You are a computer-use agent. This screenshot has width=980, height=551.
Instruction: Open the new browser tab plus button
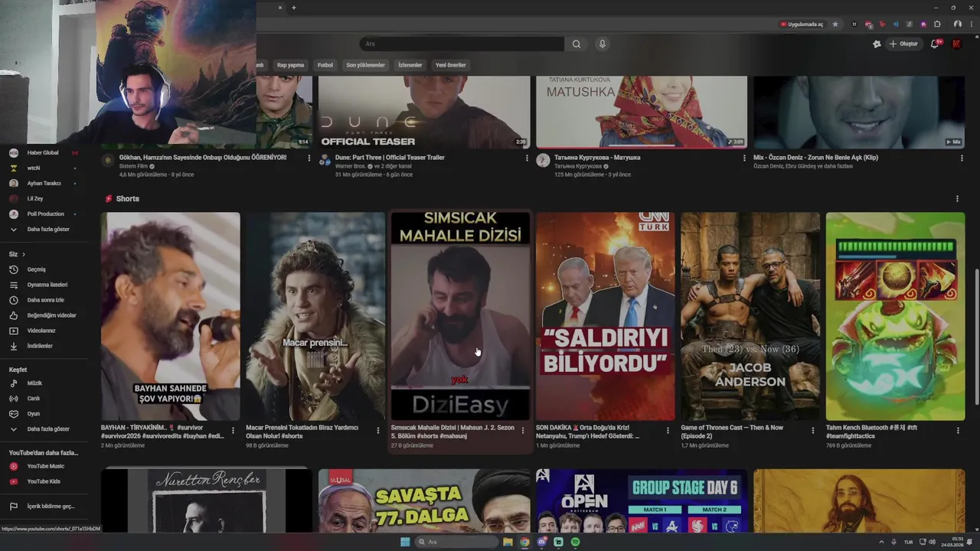tap(293, 8)
